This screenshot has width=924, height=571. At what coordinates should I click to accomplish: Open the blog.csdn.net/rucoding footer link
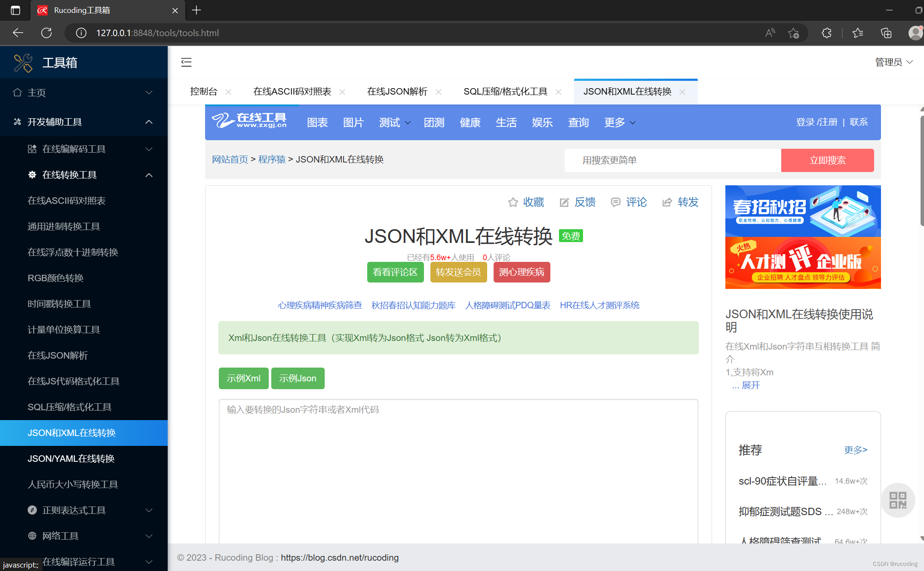click(339, 558)
